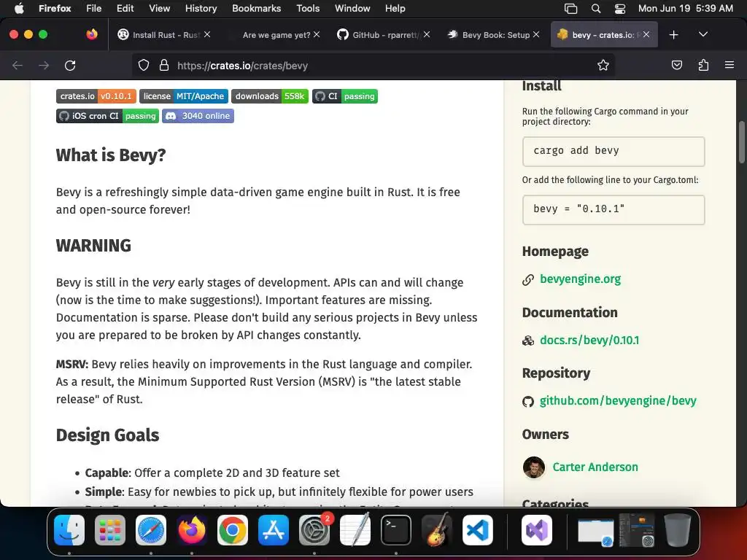Open App Store from the Dock
747x560 pixels.
(274, 530)
